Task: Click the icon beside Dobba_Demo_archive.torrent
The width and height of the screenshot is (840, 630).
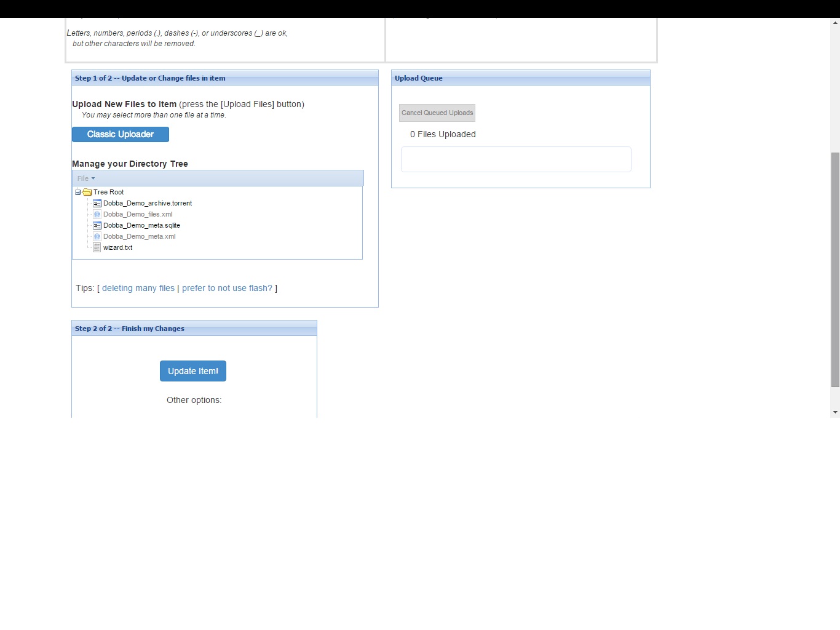Action: pyautogui.click(x=97, y=203)
